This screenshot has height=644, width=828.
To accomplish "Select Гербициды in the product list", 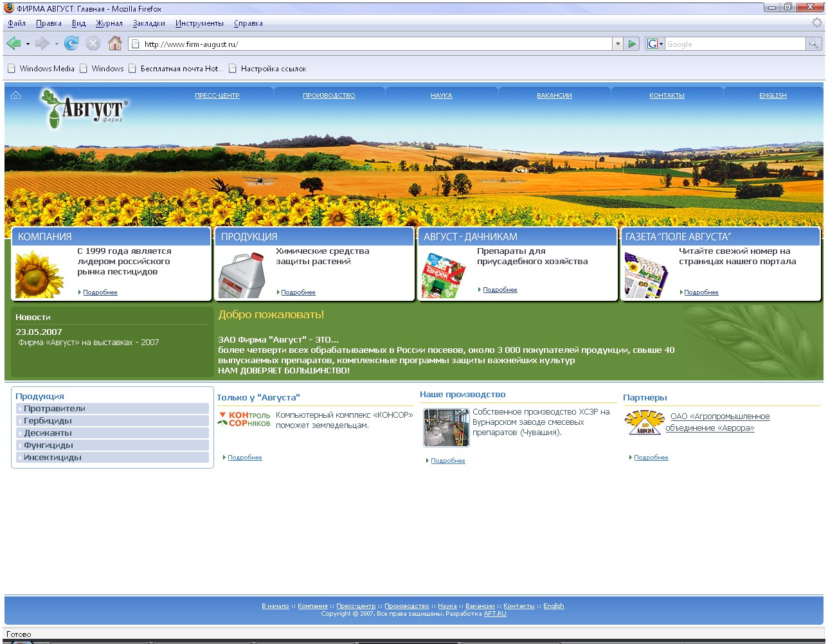I will (113, 421).
